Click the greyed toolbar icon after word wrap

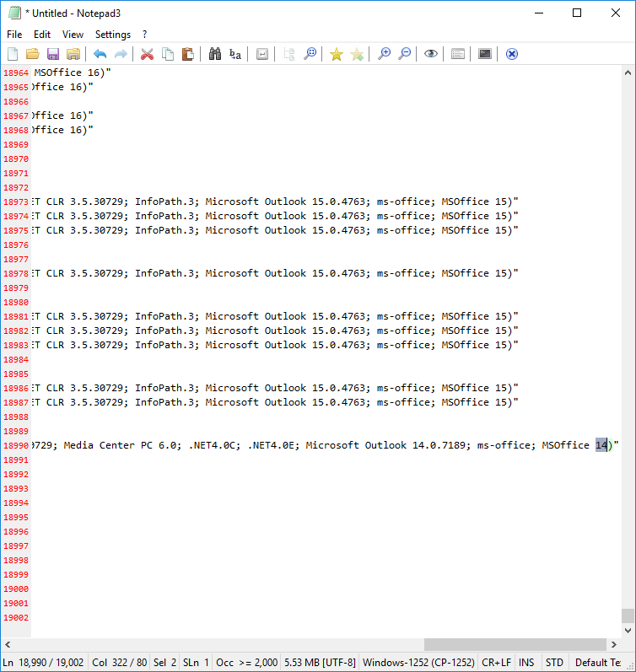click(289, 54)
